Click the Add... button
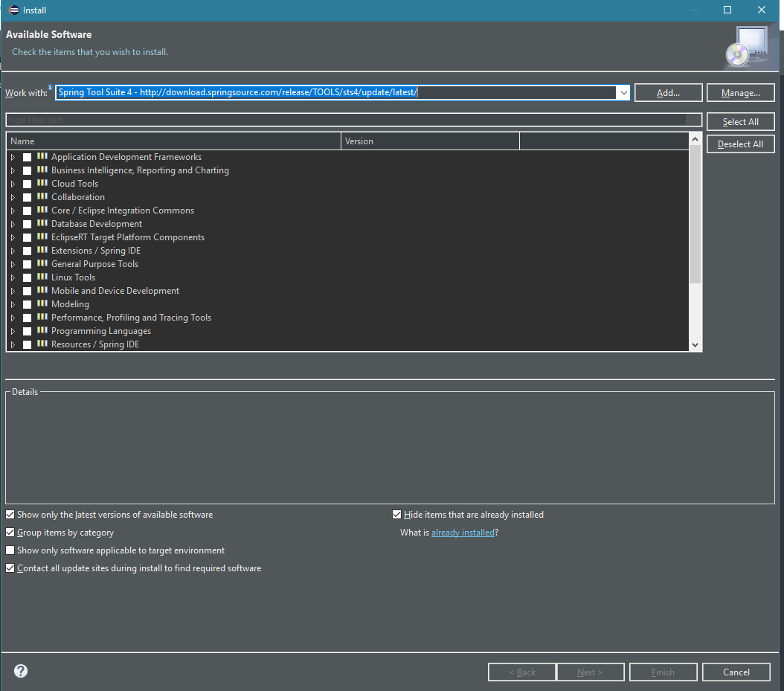Image resolution: width=784 pixels, height=691 pixels. point(668,92)
